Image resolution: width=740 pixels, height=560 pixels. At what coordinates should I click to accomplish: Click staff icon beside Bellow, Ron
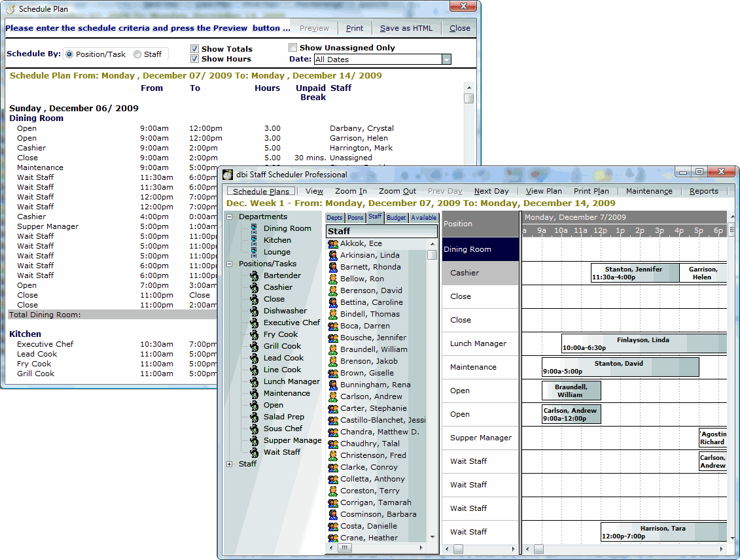pyautogui.click(x=333, y=279)
